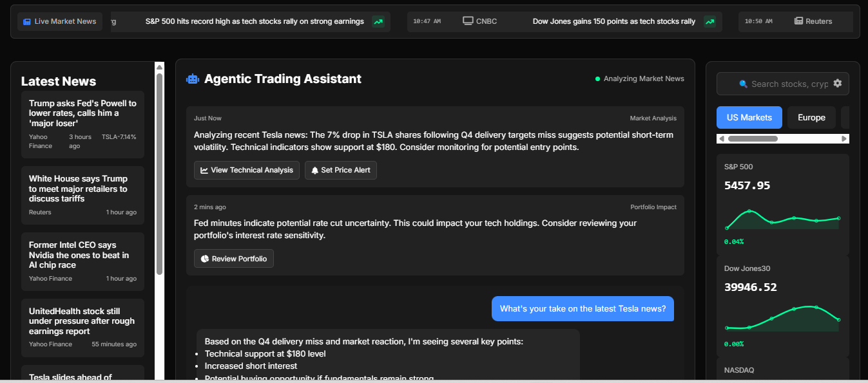Click the S&P 500 value 5457.95

[747, 185]
